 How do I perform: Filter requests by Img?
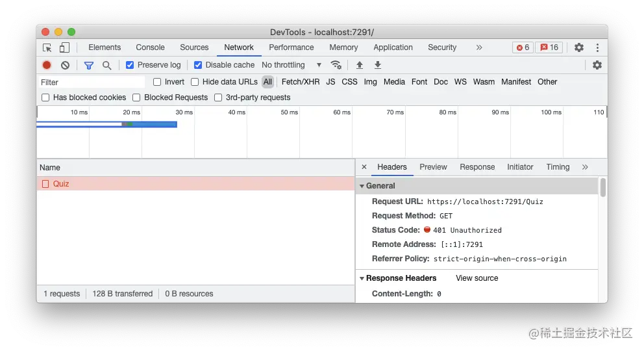coord(371,82)
